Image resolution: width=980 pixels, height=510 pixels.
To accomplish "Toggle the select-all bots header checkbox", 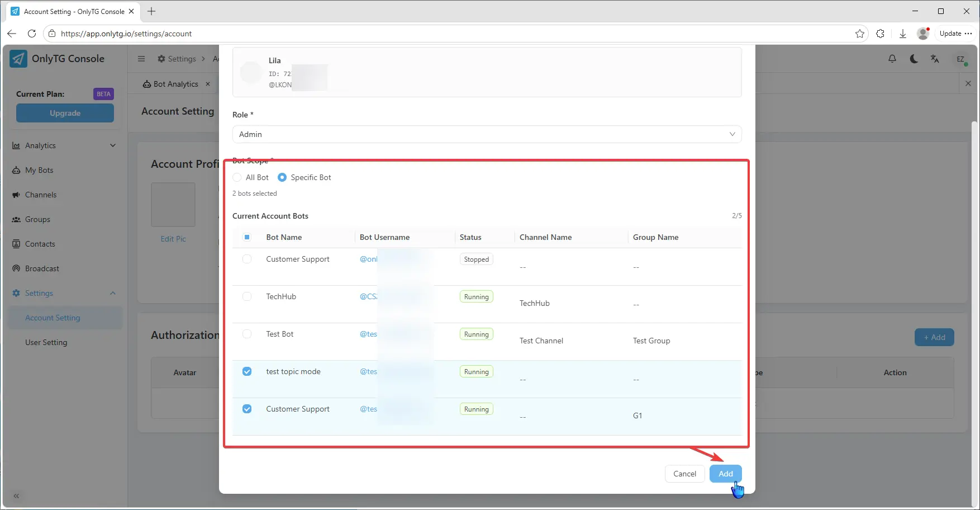I will click(247, 237).
